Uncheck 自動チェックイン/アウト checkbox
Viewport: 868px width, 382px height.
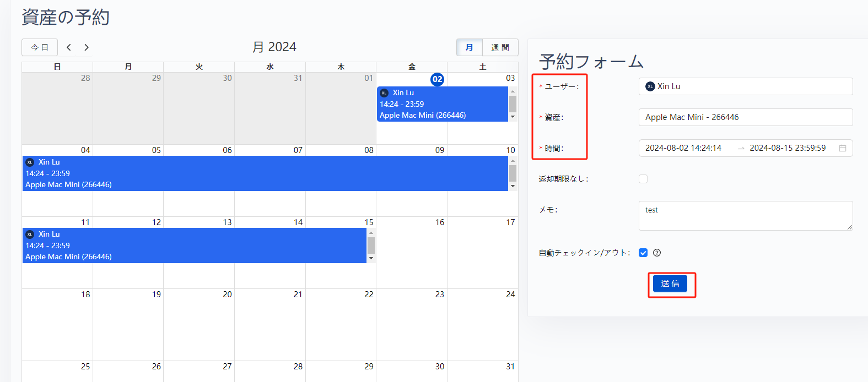click(643, 253)
